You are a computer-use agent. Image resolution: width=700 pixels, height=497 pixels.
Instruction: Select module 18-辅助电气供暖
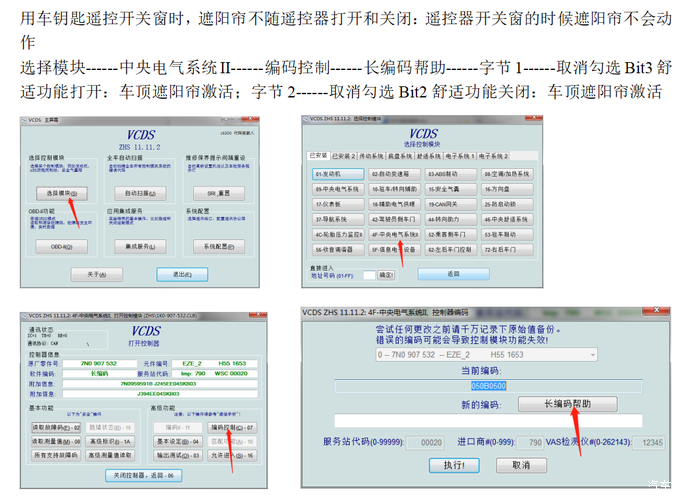(x=394, y=205)
